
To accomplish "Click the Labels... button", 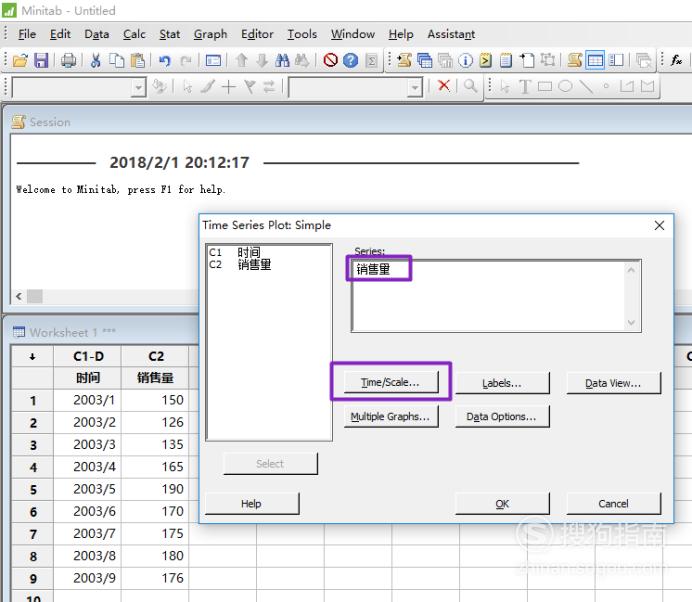I will [502, 383].
